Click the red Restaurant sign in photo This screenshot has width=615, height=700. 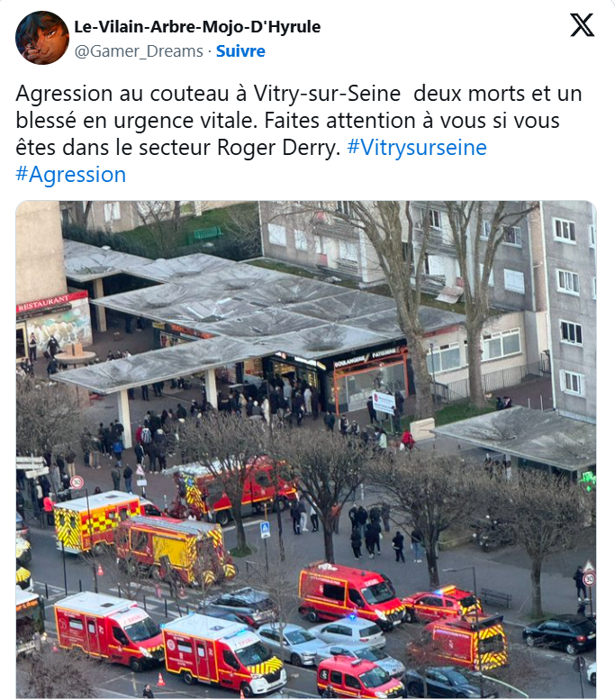click(51, 302)
